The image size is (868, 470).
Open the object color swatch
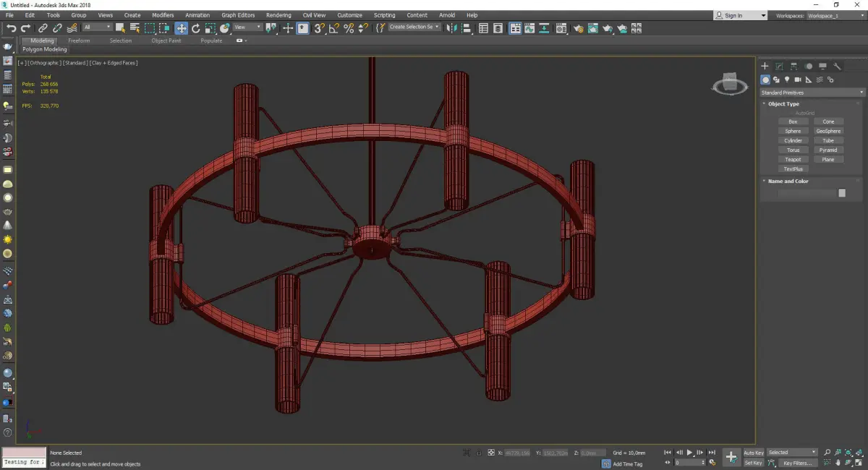click(x=842, y=193)
